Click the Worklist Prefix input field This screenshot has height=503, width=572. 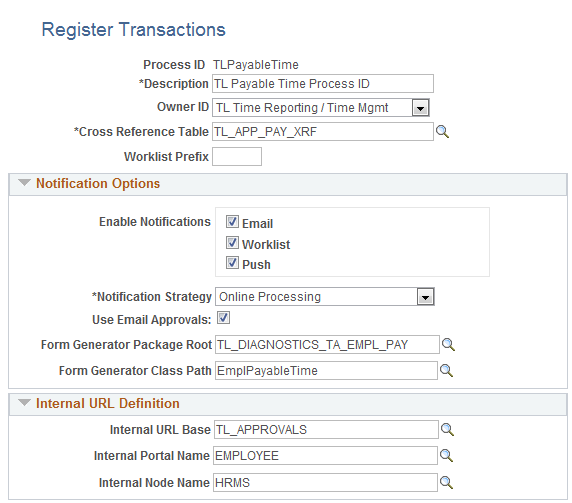(237, 156)
